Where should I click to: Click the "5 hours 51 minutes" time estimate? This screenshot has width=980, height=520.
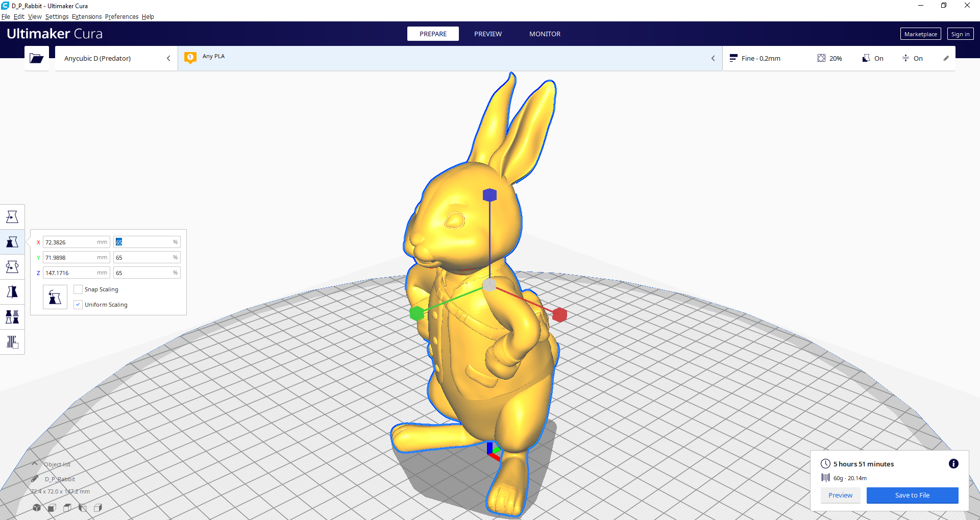click(864, 464)
